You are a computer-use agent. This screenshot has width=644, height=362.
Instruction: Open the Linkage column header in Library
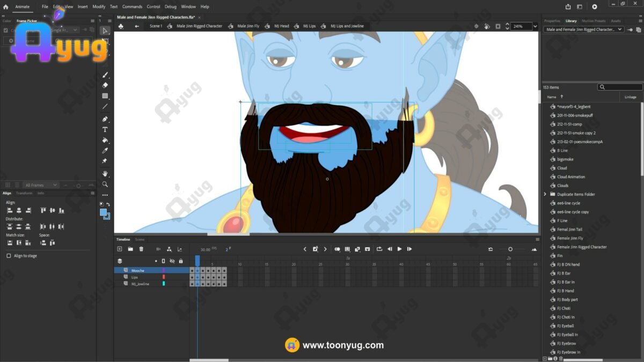click(630, 97)
